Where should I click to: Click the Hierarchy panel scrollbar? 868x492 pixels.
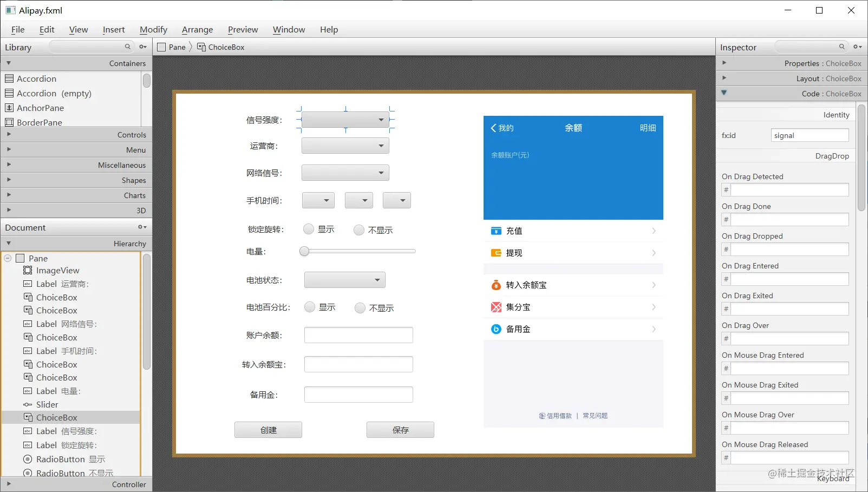(x=146, y=312)
